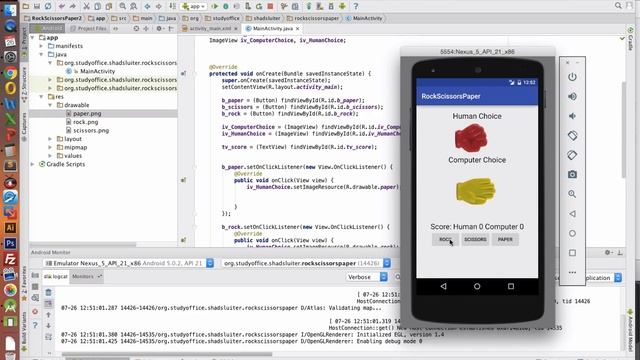Collapse the app module tree node

[32, 38]
